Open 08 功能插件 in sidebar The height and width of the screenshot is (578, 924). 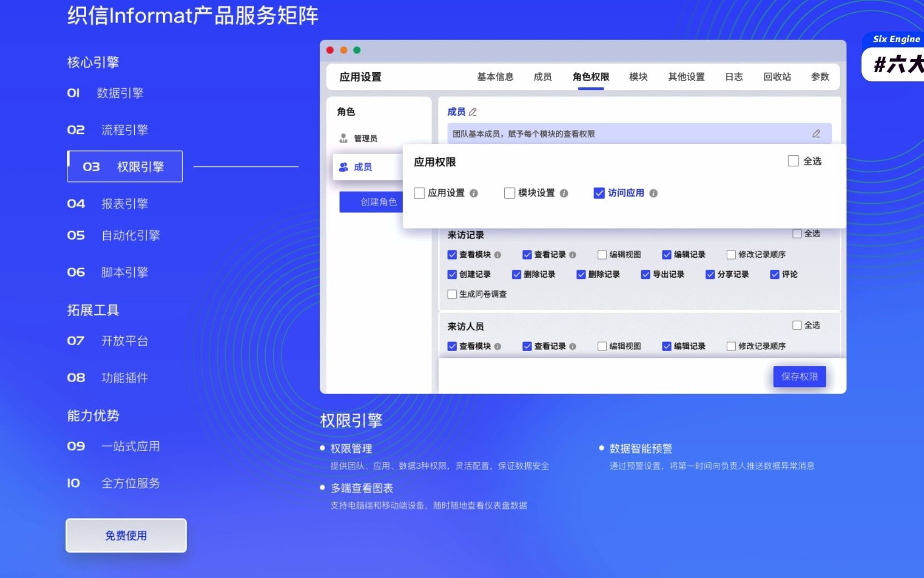[107, 378]
